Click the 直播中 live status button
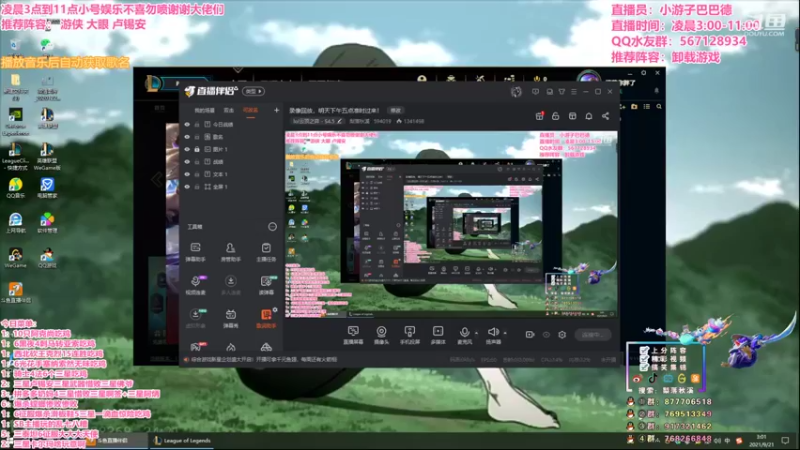 [593, 335]
